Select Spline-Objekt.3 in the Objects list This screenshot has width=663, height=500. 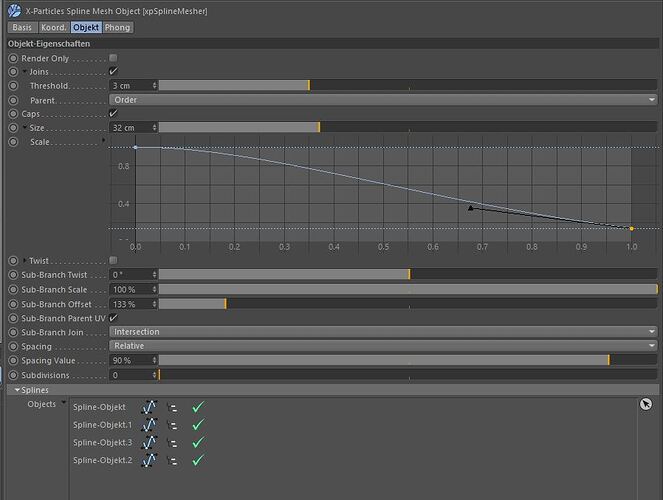102,443
